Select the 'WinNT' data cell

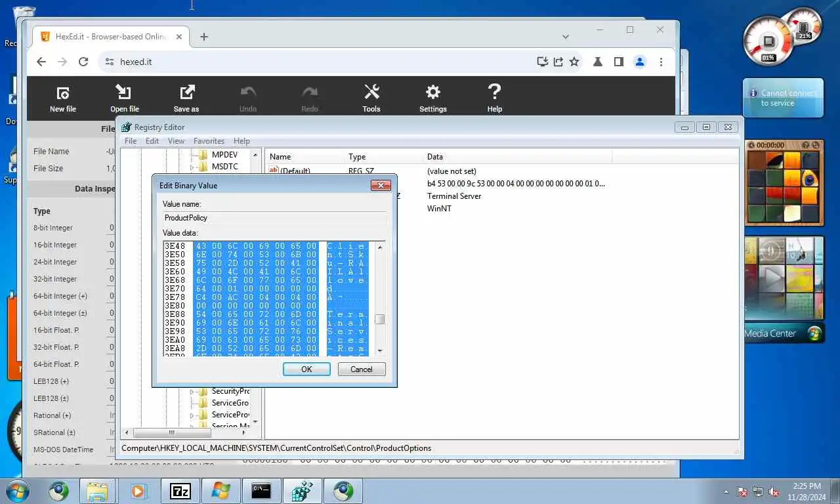[439, 209]
